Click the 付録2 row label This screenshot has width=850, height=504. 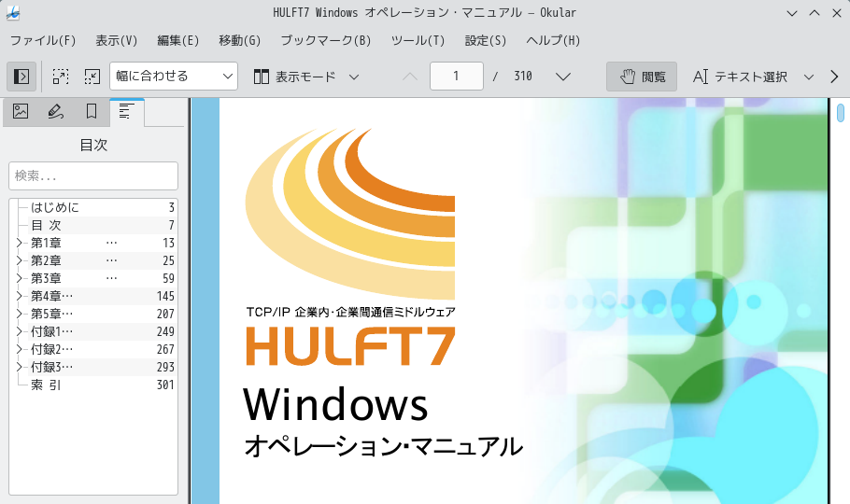pyautogui.click(x=51, y=350)
